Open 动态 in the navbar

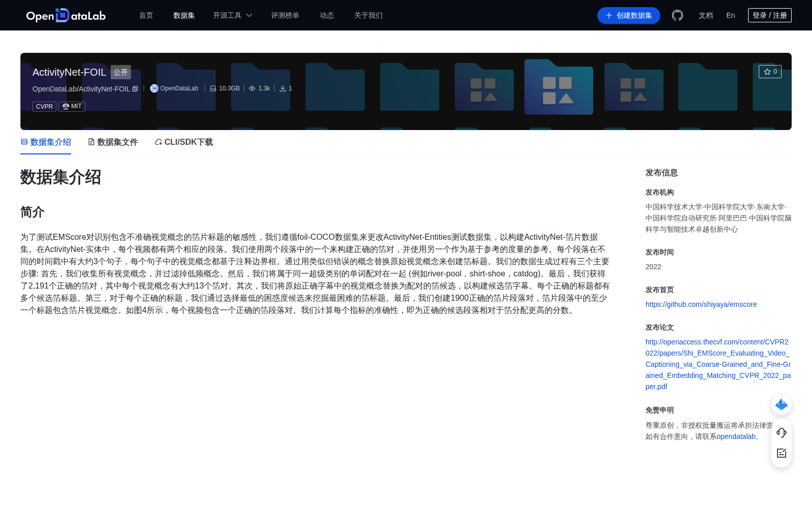327,15
